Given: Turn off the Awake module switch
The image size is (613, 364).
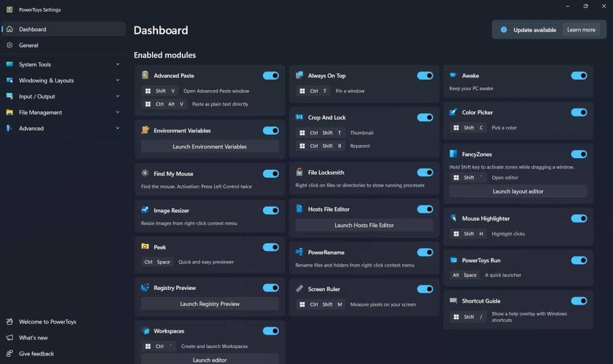Looking at the screenshot, I should coord(579,75).
